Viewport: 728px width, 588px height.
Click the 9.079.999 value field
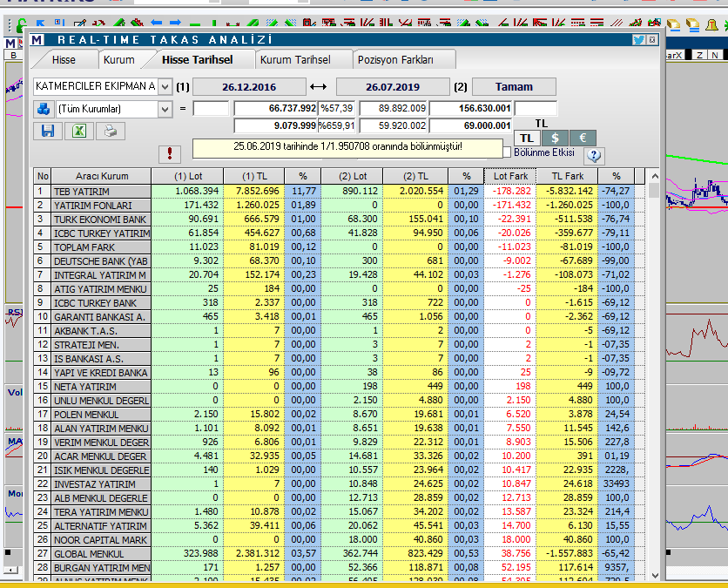pos(276,125)
